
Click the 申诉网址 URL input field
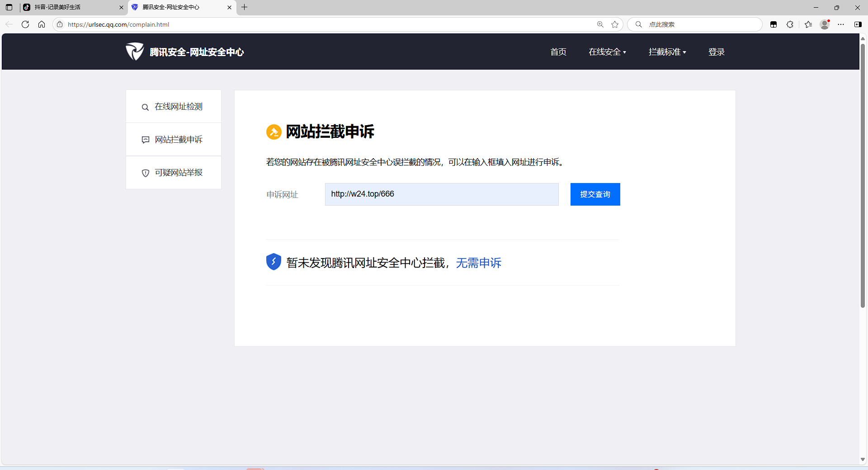tap(442, 194)
